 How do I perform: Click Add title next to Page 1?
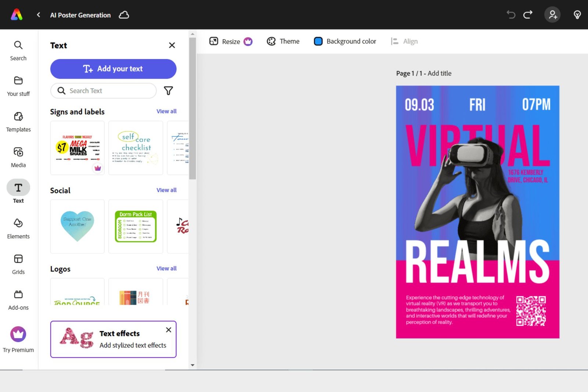coord(440,73)
